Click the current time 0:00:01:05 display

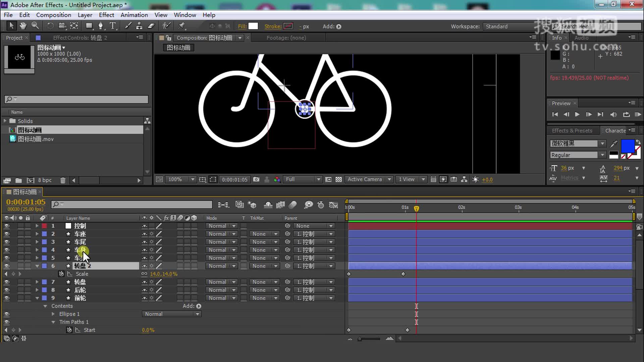pos(26,202)
